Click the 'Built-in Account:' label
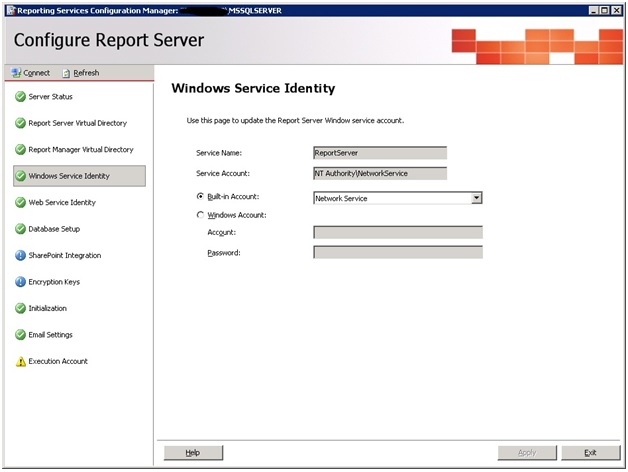The image size is (628, 472). click(x=233, y=196)
